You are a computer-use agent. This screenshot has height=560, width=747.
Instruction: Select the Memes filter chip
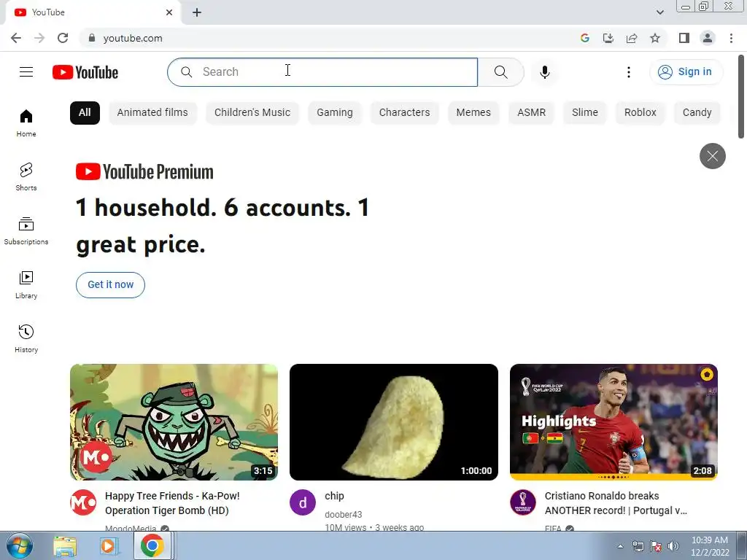coord(473,113)
